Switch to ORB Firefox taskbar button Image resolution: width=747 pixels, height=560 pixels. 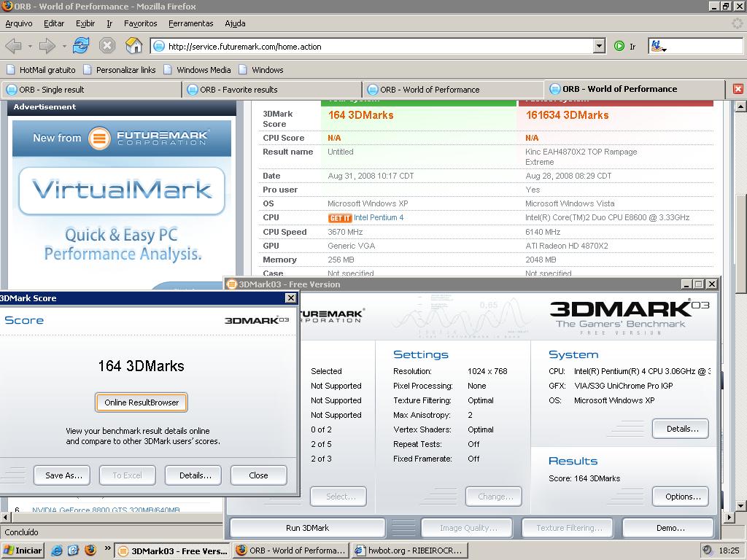coord(292,551)
